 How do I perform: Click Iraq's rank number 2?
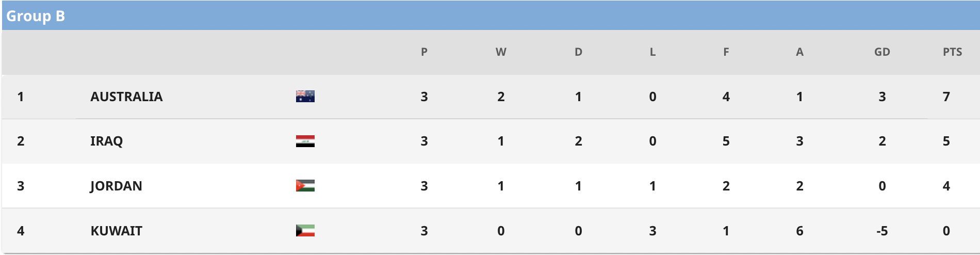pos(21,141)
